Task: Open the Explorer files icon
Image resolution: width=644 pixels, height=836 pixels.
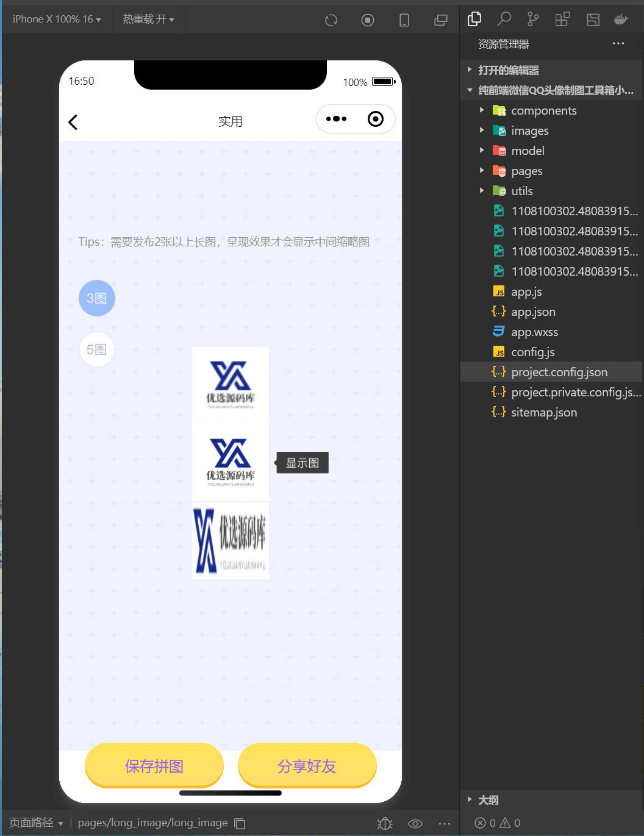Action: pyautogui.click(x=474, y=19)
